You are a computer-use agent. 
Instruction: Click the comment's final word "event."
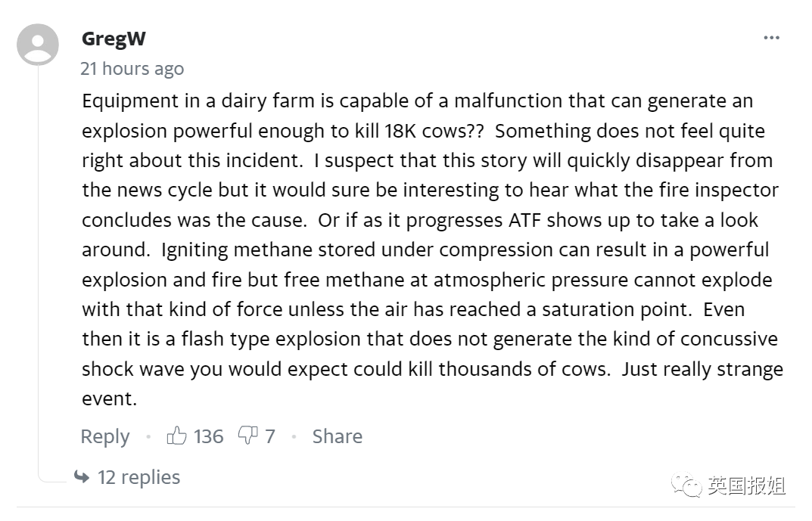(x=110, y=399)
